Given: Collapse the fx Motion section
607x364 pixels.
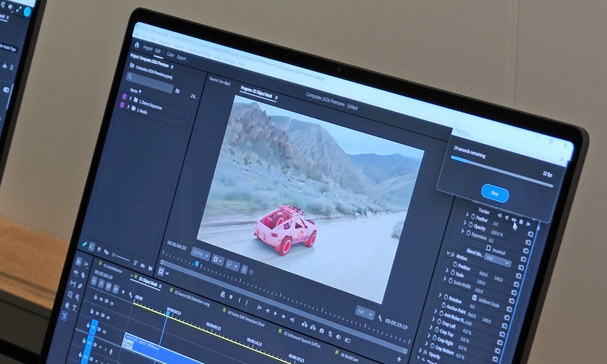Looking at the screenshot, I should 448,253.
